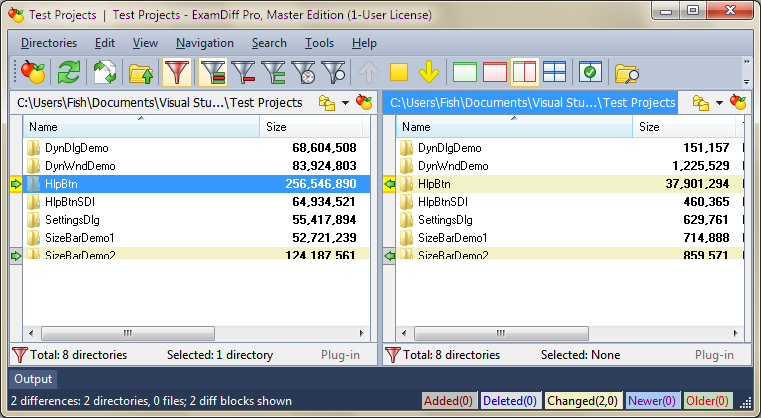Viewport: 761px width, 418px height.
Task: Show right pane only red icon
Action: [495, 72]
